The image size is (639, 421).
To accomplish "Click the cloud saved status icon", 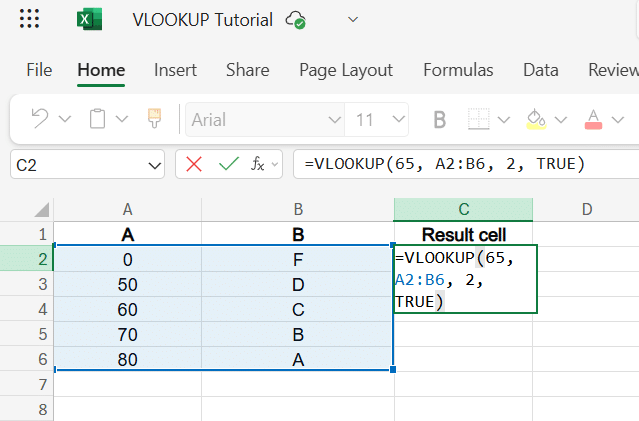I will click(295, 20).
